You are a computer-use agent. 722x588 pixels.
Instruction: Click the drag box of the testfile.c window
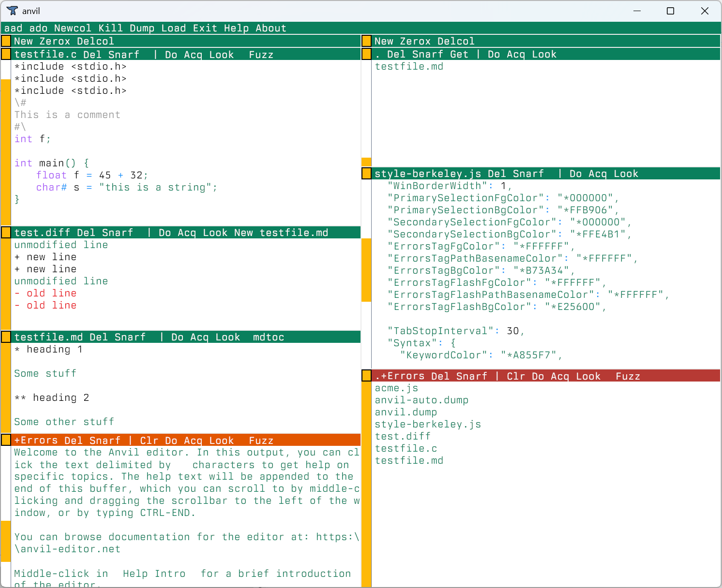[x=6, y=54]
